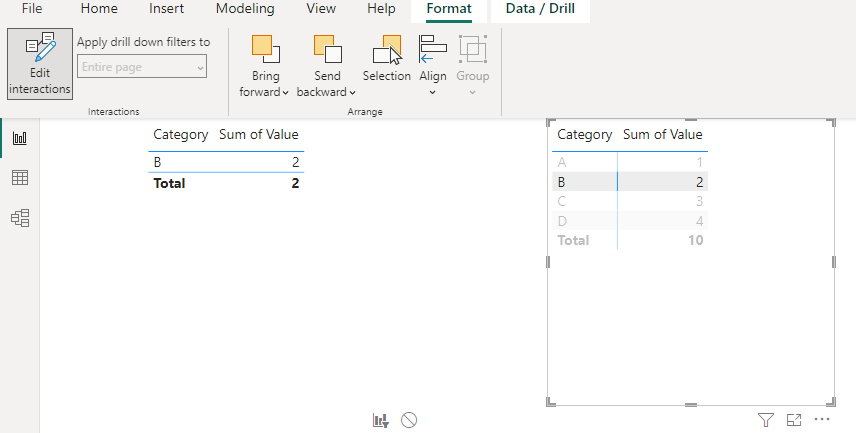Sort by Category header in left table
This screenshot has height=433, width=856.
tap(180, 134)
